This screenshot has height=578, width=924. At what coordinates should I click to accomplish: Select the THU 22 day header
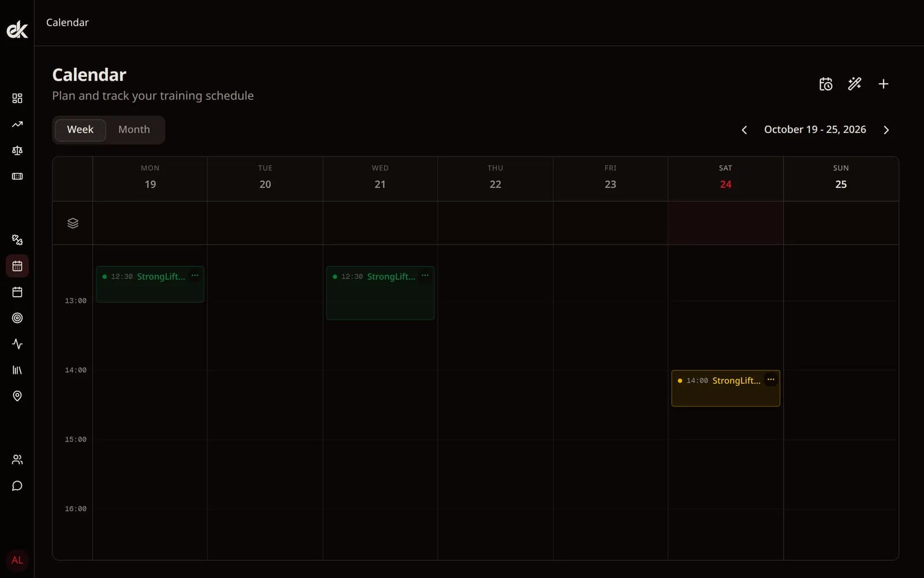pos(495,178)
